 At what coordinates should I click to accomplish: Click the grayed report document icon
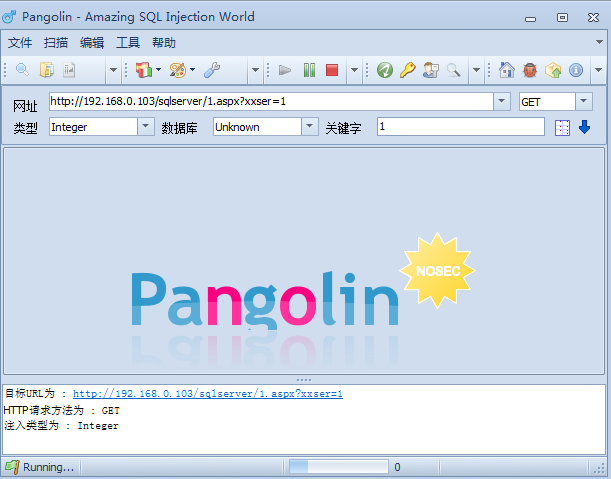tap(69, 70)
